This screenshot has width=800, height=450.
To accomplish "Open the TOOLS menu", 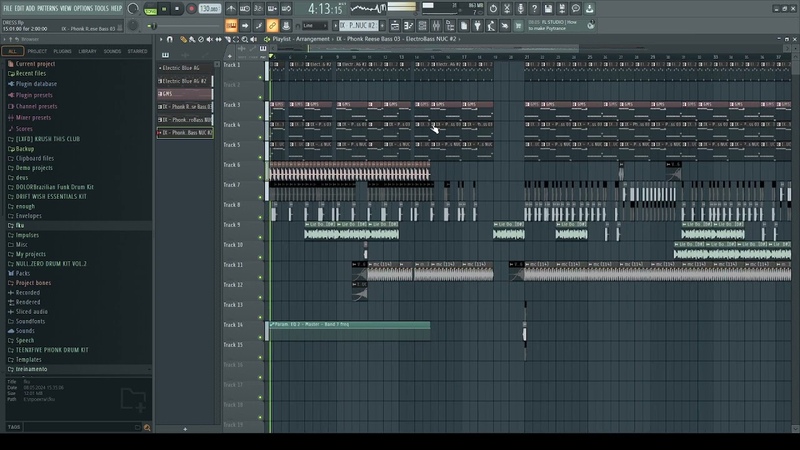I will click(102, 8).
